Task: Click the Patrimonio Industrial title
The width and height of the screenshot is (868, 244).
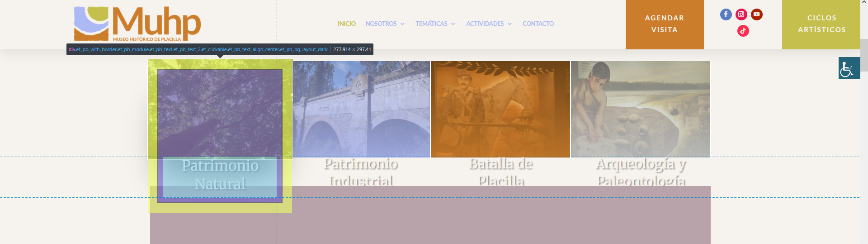Action: [x=361, y=172]
